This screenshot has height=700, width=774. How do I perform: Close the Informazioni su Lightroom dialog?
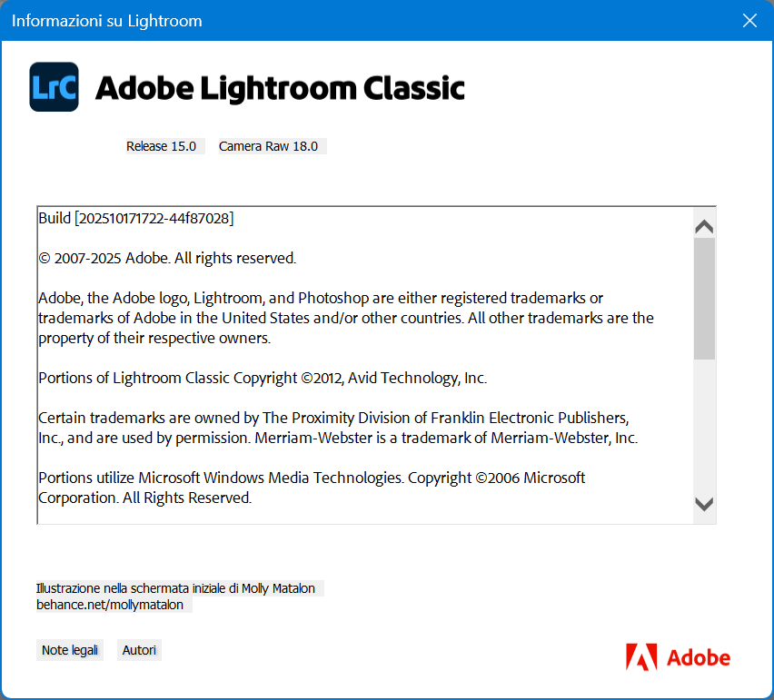(749, 19)
